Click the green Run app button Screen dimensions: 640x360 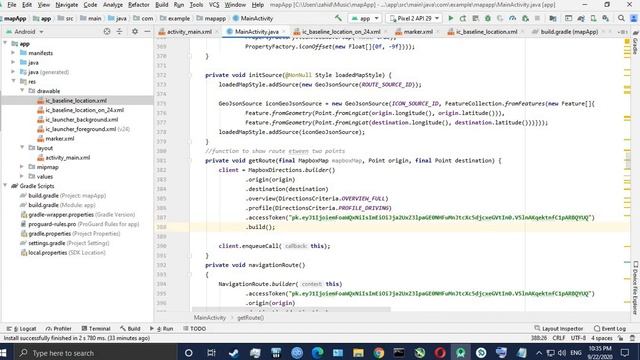pos(451,18)
